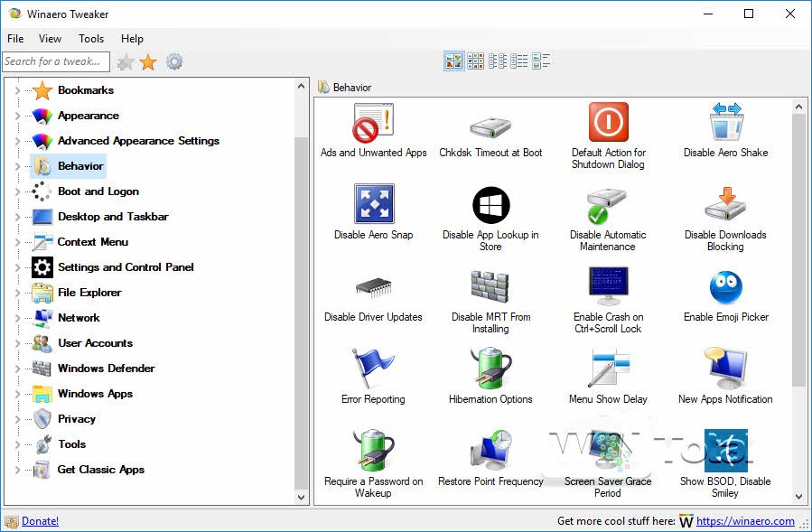Select Disable Aero Shake tweak
The height and width of the screenshot is (532, 812).
click(x=726, y=131)
